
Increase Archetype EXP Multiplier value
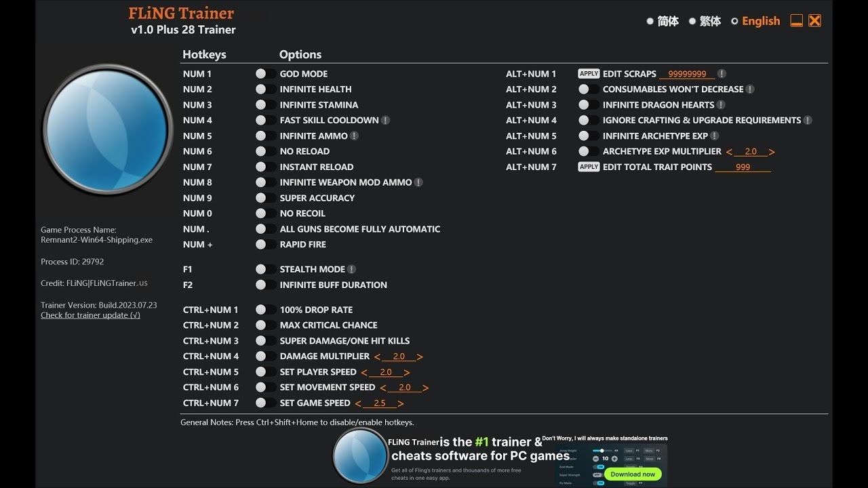[772, 152]
